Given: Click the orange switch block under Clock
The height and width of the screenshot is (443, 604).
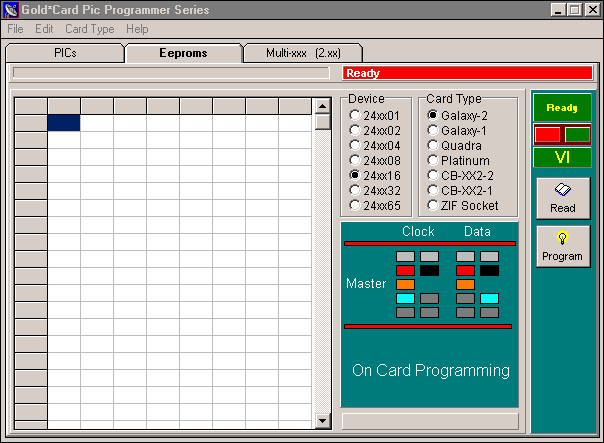Looking at the screenshot, I should [405, 285].
